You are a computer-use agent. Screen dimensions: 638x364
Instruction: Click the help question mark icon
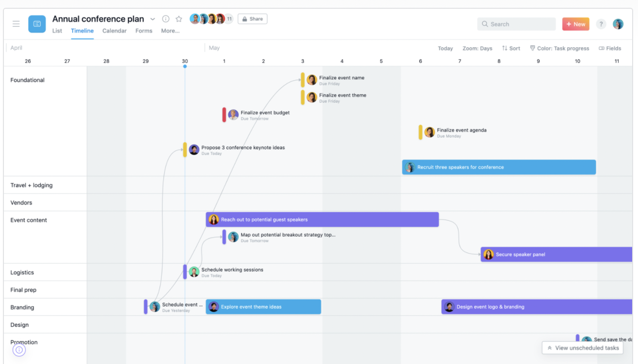click(600, 23)
